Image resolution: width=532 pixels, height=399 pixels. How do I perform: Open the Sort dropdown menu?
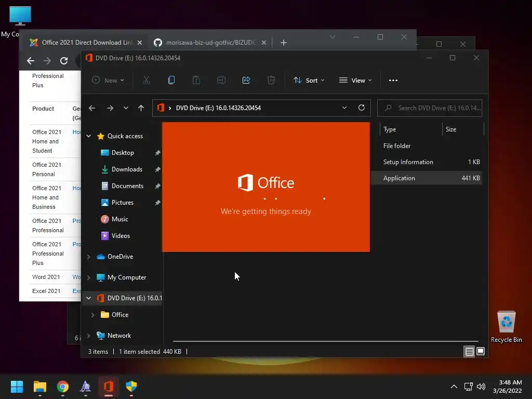[x=309, y=80]
